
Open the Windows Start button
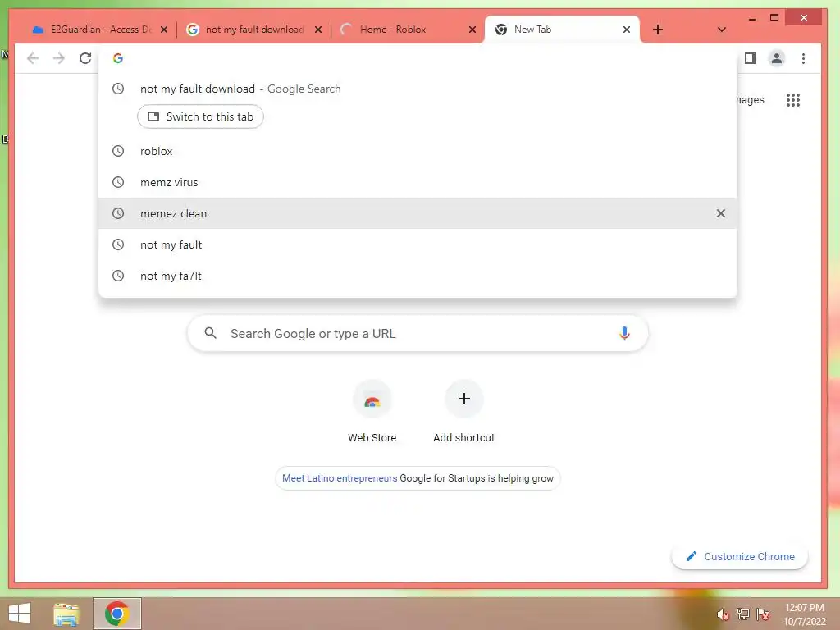click(x=20, y=614)
